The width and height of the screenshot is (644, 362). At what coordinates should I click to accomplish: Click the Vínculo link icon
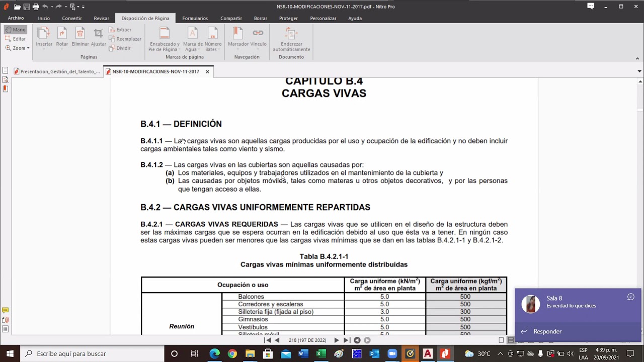tap(258, 34)
